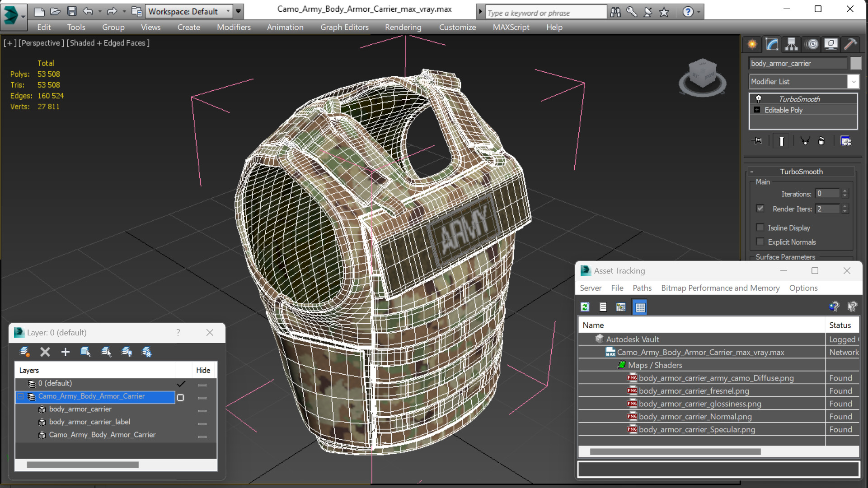Click the Asset Tracking list view icon
The image size is (868, 488).
click(603, 307)
